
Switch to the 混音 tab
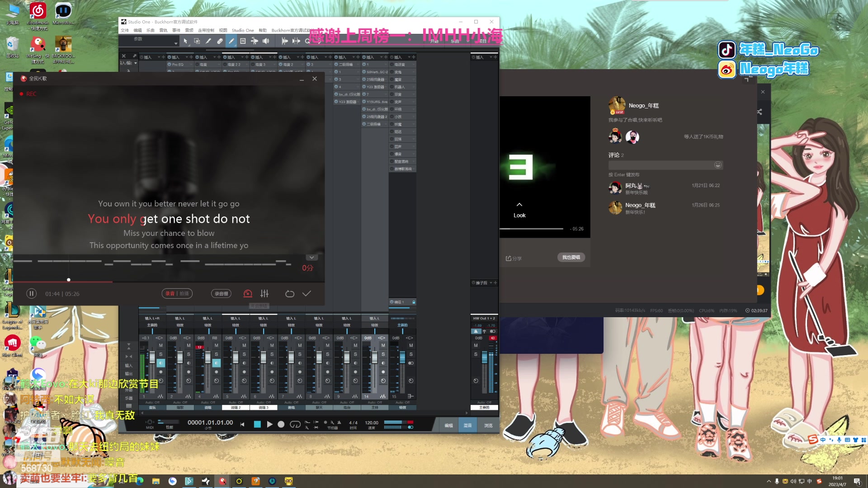tap(468, 425)
